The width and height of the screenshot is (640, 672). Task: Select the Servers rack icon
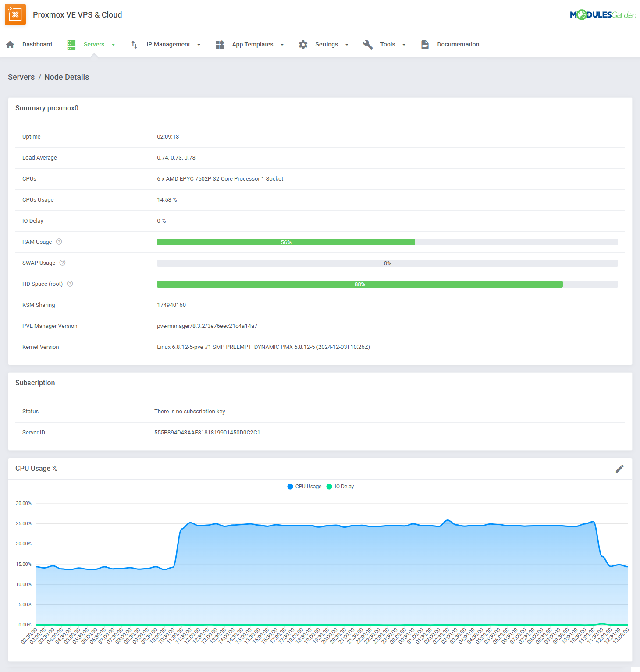pyautogui.click(x=71, y=44)
